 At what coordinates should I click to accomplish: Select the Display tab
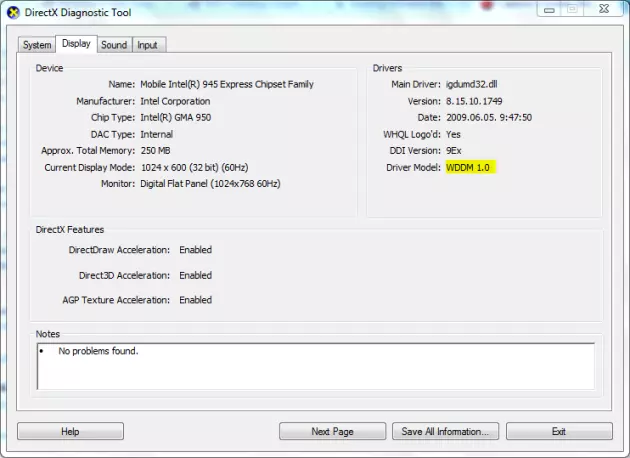click(x=76, y=43)
